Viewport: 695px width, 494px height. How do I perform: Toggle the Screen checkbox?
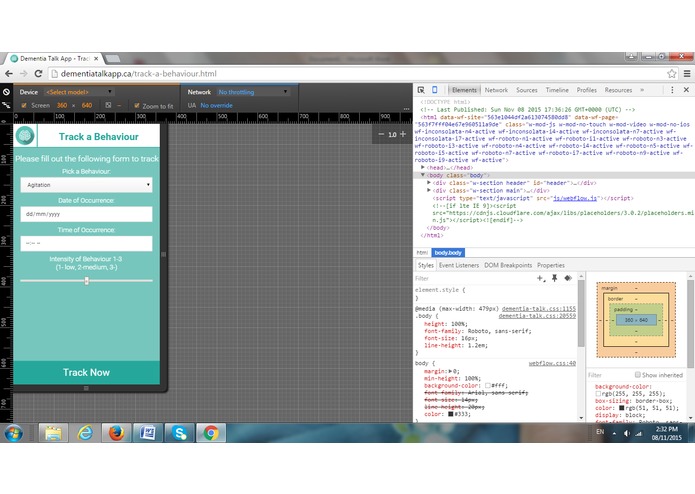tap(24, 105)
